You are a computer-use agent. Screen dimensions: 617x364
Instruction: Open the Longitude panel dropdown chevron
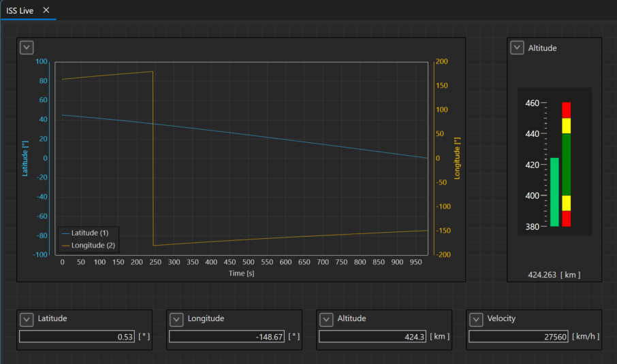(176, 320)
